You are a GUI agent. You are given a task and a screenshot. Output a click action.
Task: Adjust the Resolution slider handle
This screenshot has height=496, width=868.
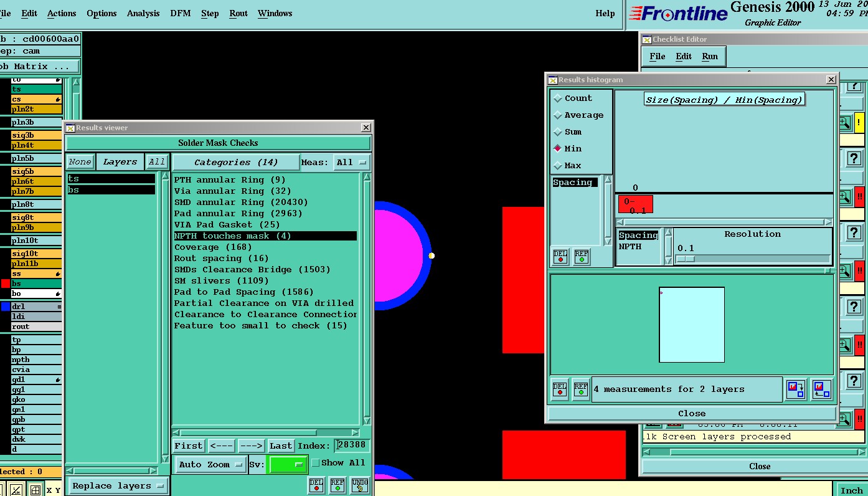(686, 259)
